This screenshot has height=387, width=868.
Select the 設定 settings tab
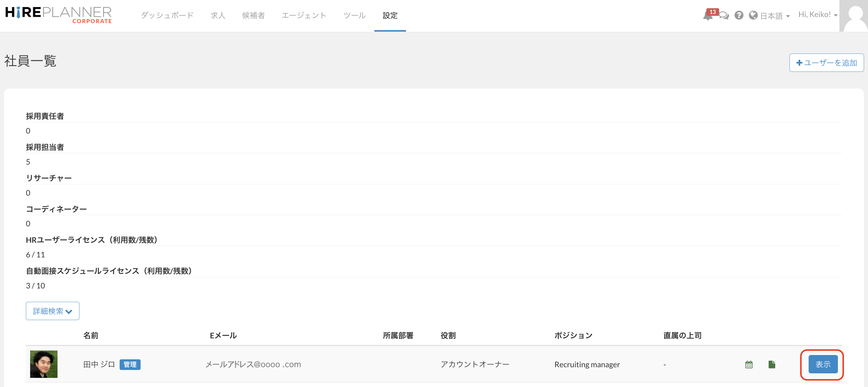click(x=390, y=15)
